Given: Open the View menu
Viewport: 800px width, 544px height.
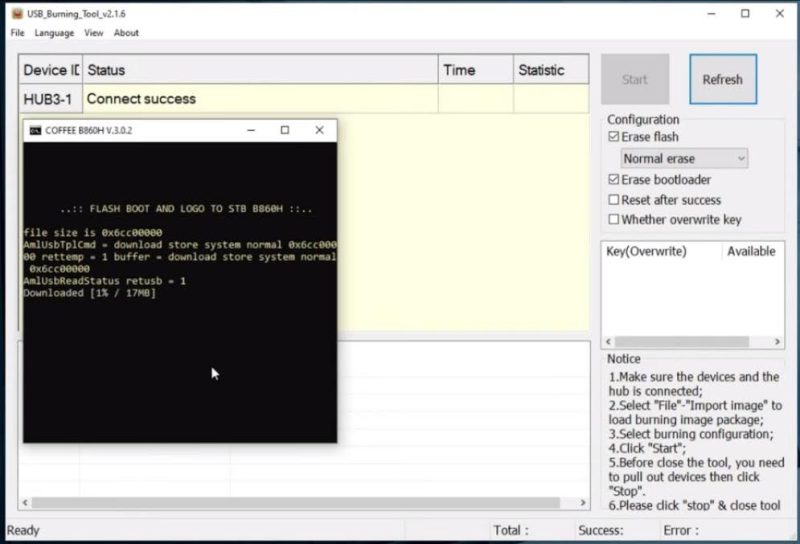Looking at the screenshot, I should (x=93, y=33).
